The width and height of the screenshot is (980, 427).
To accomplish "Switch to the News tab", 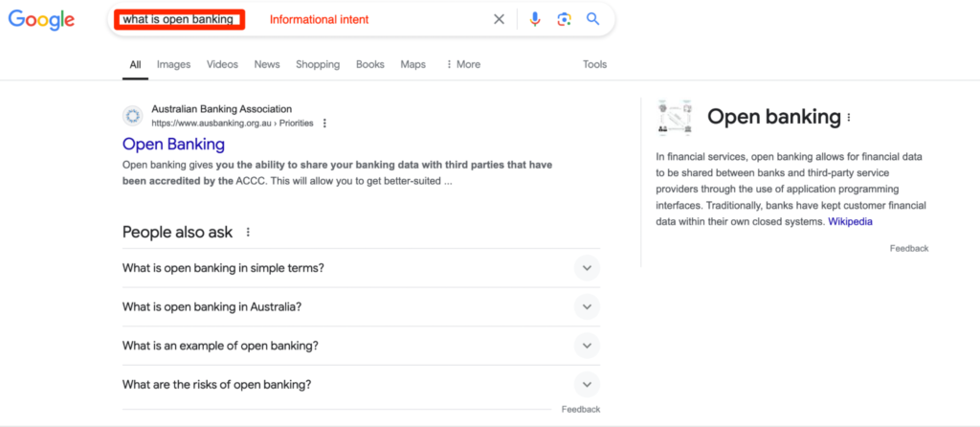I will point(267,64).
